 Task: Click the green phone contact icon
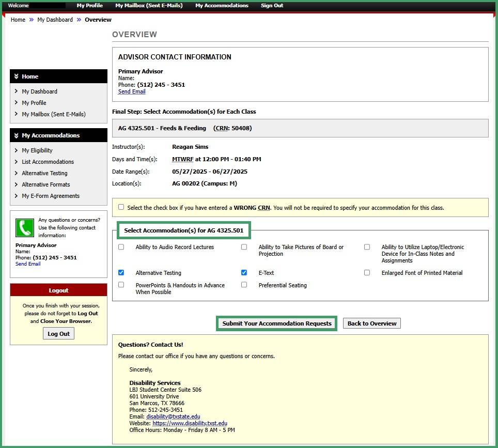(x=25, y=228)
